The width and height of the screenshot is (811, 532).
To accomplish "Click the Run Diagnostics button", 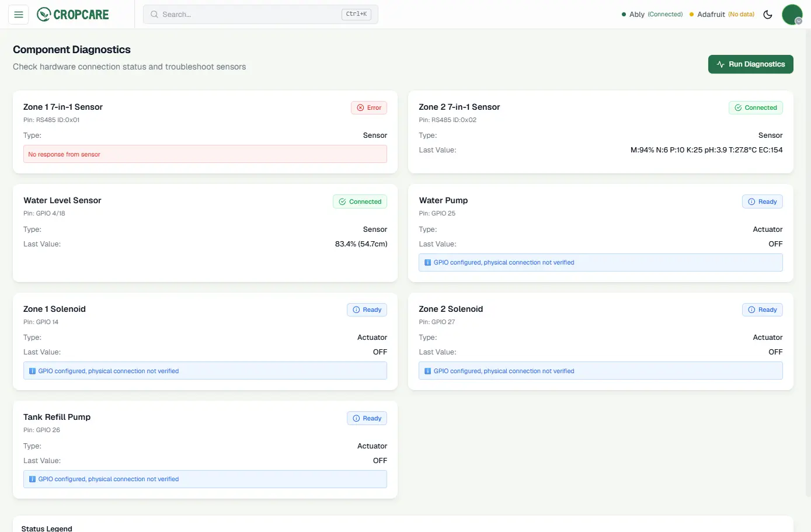I will pos(750,64).
